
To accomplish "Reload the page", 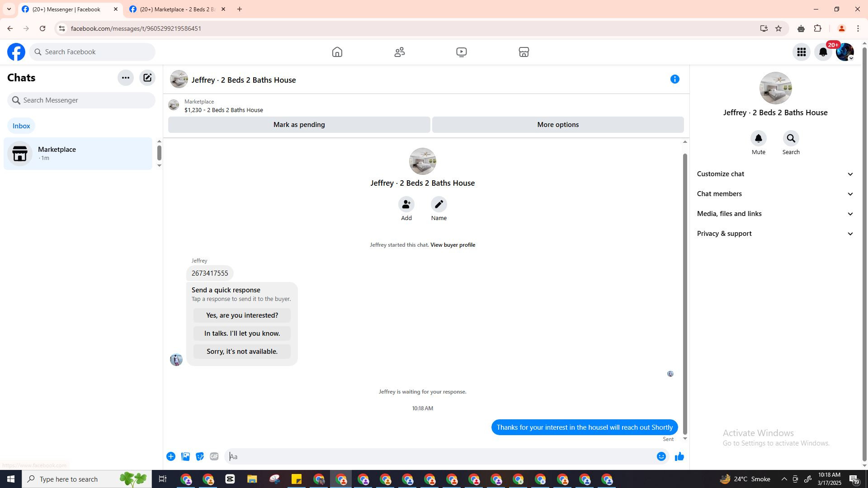I will (x=42, y=28).
